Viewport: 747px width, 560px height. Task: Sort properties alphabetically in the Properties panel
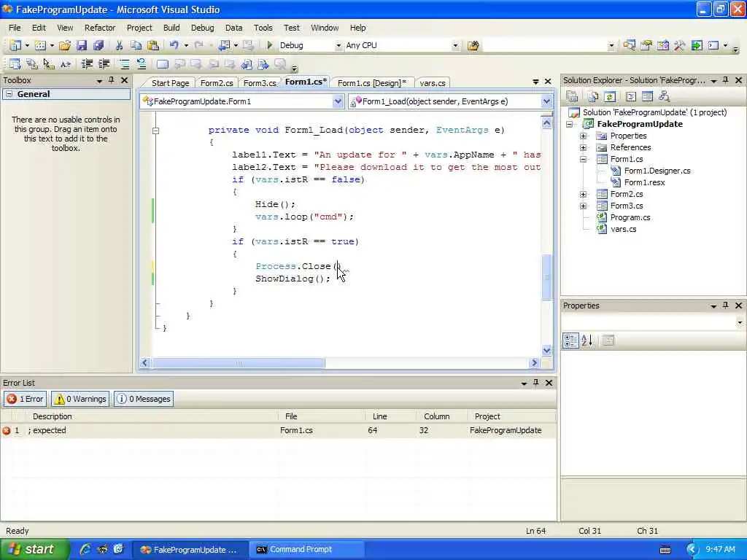(587, 340)
